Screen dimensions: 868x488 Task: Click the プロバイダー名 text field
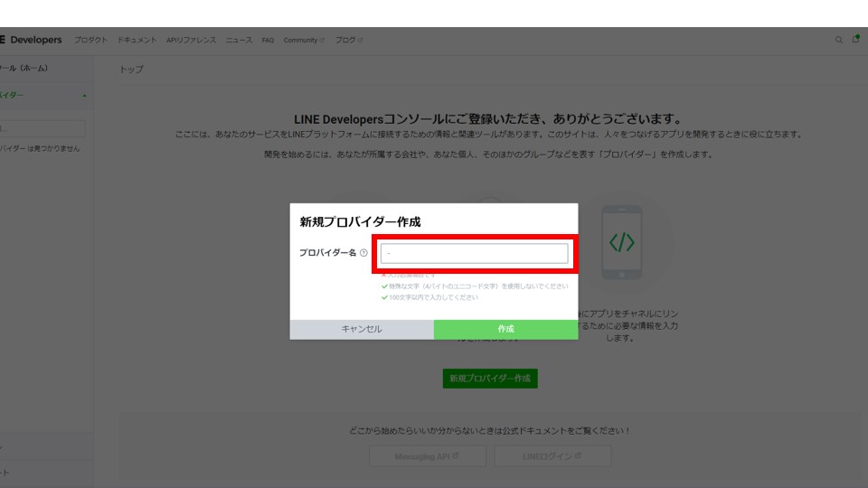click(x=474, y=254)
